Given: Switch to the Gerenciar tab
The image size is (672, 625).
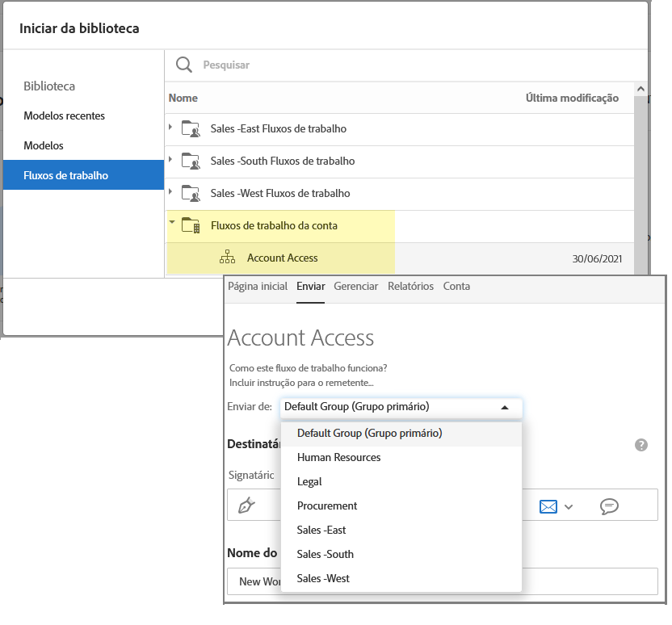Looking at the screenshot, I should pyautogui.click(x=355, y=287).
